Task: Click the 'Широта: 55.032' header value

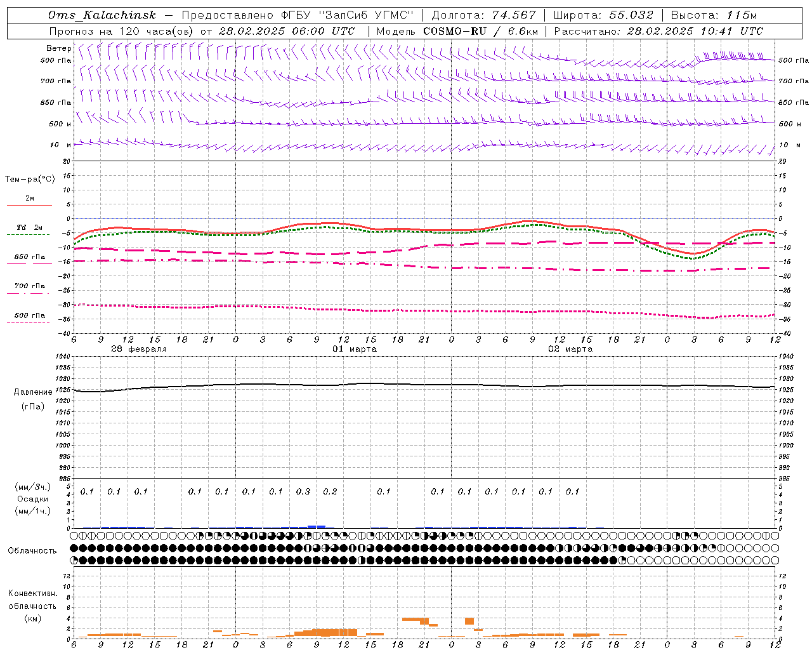Action: (x=603, y=15)
